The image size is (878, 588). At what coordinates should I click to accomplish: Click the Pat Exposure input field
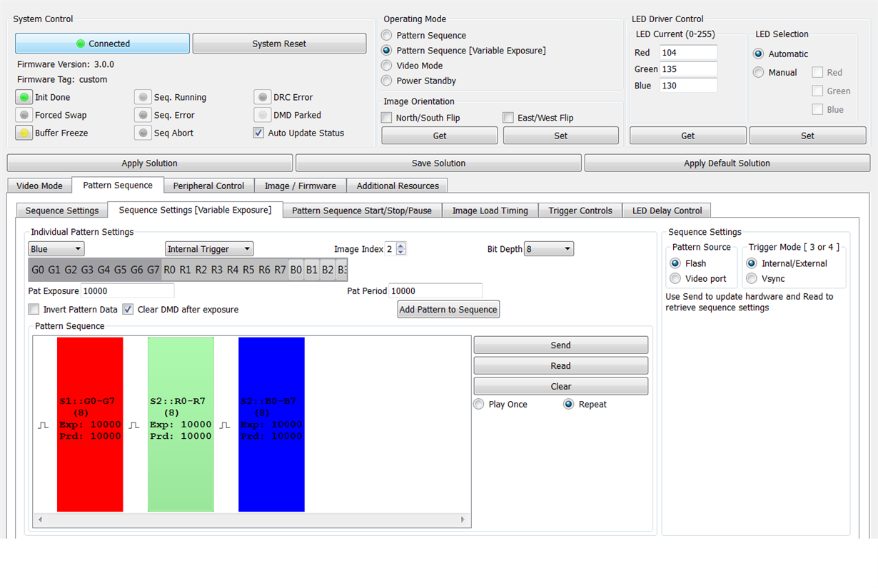(x=127, y=291)
